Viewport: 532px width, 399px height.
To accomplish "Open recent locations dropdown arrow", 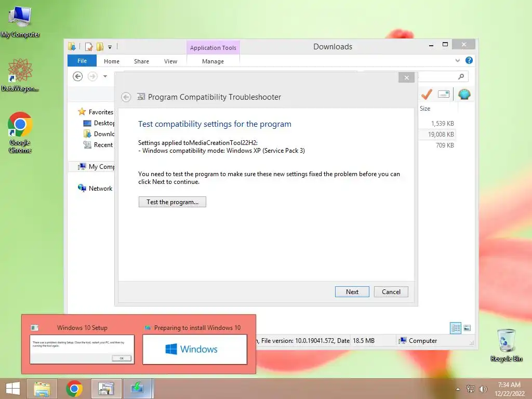I will 105,76.
